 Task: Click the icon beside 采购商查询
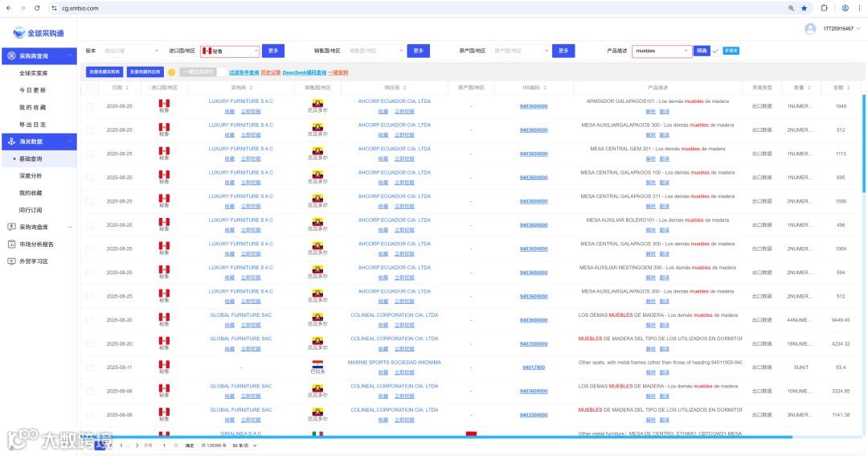coord(11,56)
